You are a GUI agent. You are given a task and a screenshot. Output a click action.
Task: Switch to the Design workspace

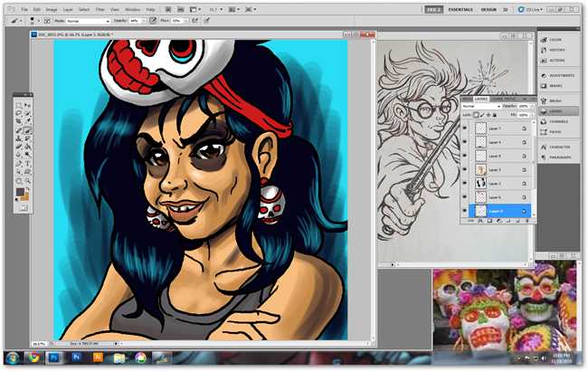point(488,10)
